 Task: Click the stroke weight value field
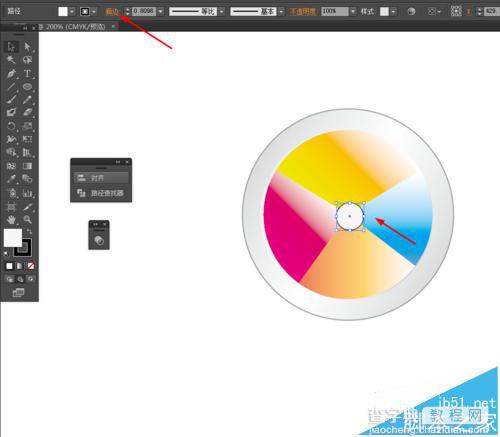tap(144, 11)
